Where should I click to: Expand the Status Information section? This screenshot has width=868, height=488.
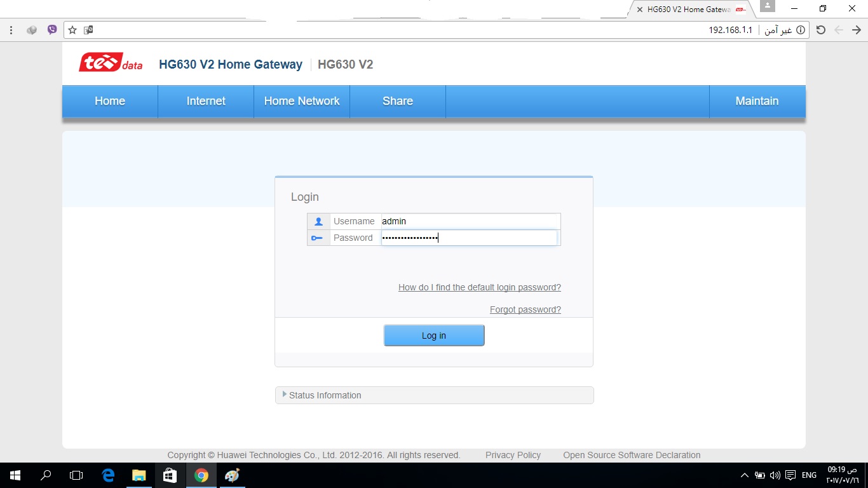pos(434,395)
